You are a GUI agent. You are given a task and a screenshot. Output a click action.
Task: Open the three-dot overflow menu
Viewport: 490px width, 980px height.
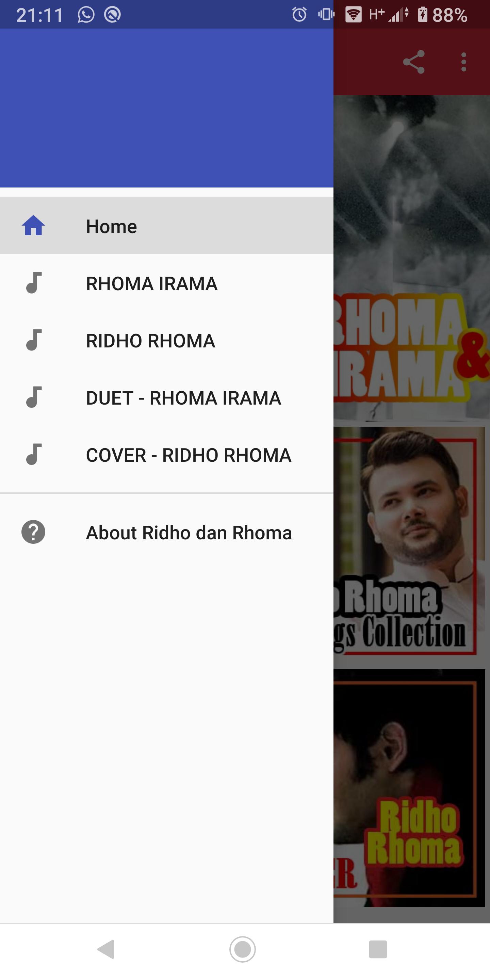pos(463,62)
